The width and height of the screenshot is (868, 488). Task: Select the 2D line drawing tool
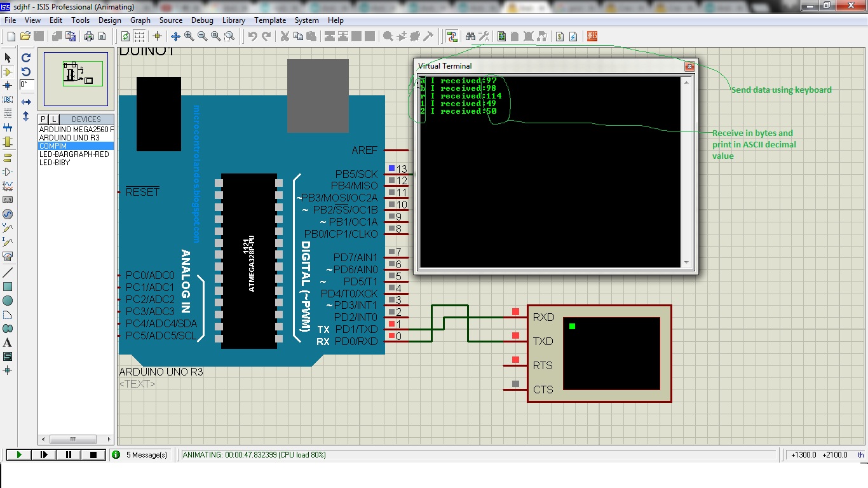coord(8,272)
